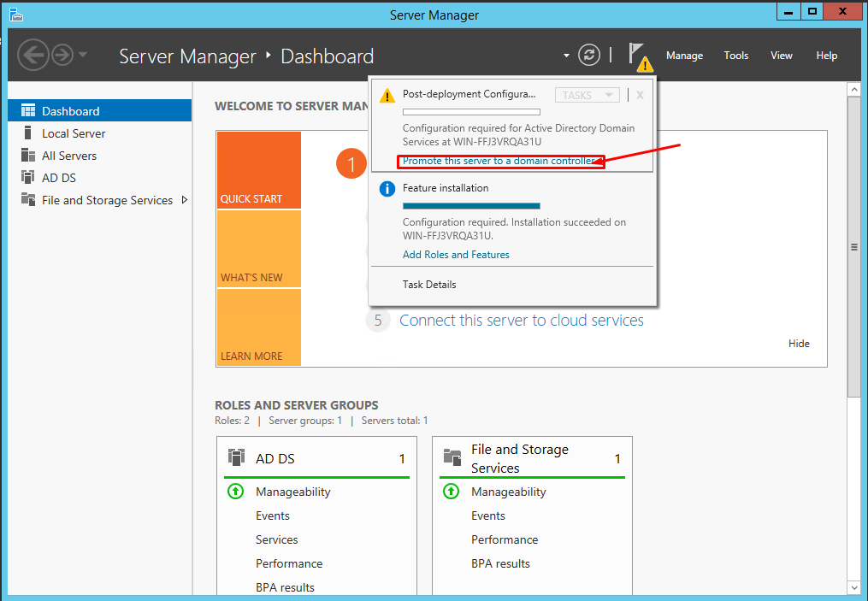
Task: Click the Back navigation arrow
Action: (x=32, y=55)
